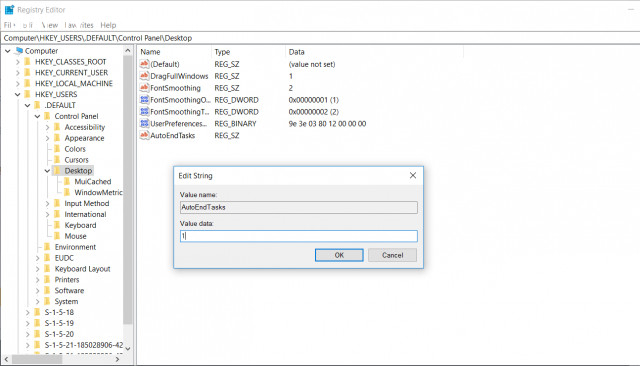The height and width of the screenshot is (366, 640).
Task: Close the Edit String dialog
Action: 413,175
